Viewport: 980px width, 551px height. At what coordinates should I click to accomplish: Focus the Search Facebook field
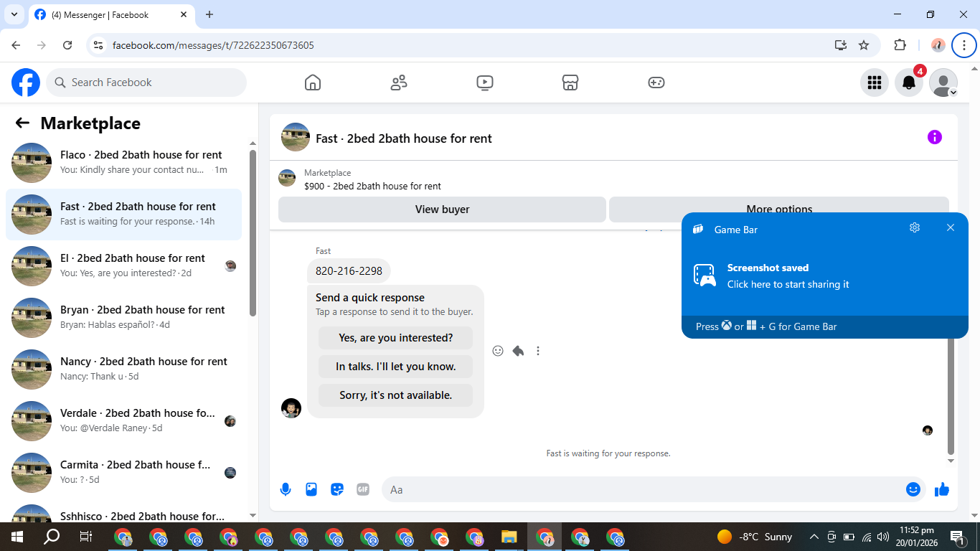146,83
